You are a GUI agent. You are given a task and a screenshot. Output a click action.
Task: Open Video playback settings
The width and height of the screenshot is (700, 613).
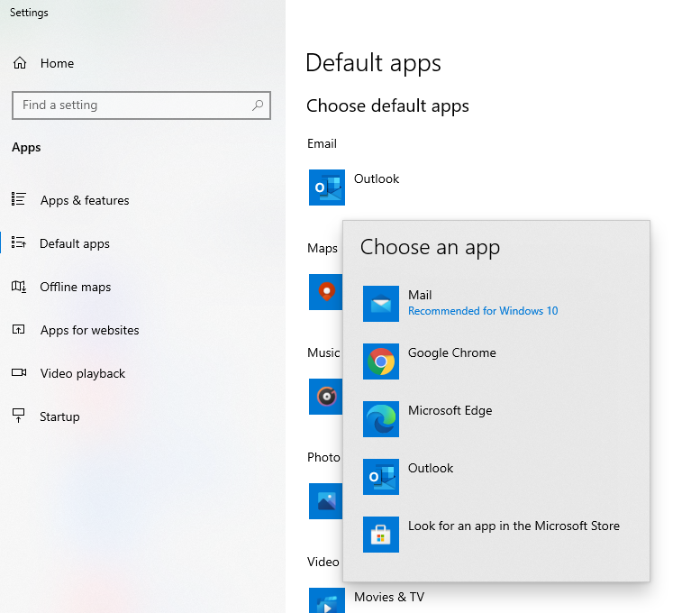(x=143, y=373)
